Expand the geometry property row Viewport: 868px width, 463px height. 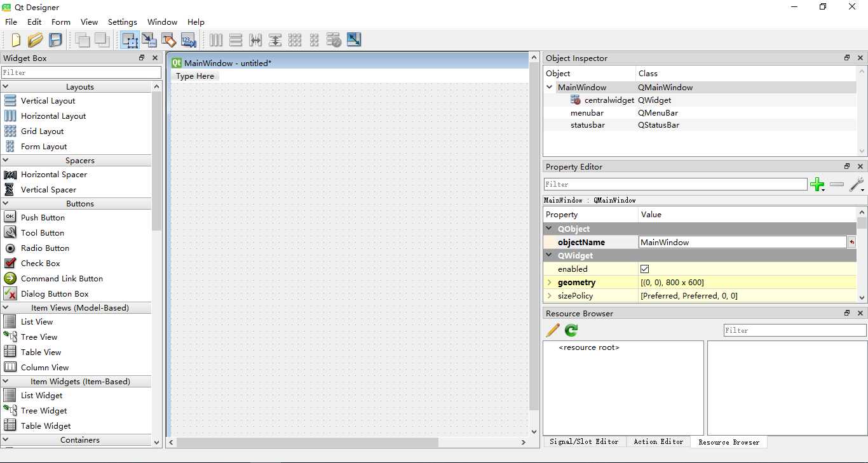coord(550,282)
